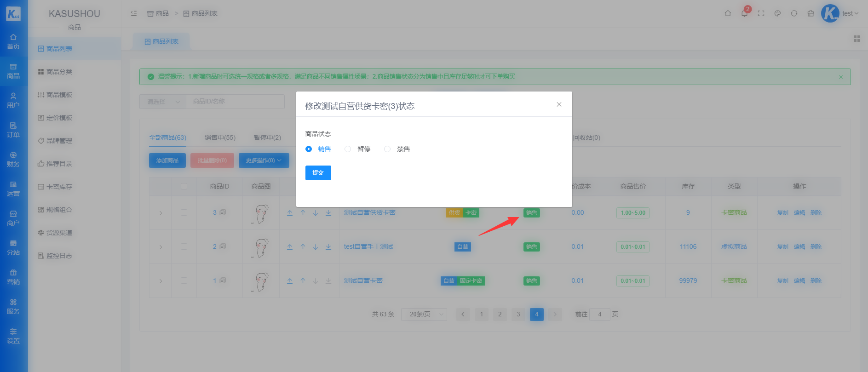Screen dimensions: 868x372
Task: Switch to 回收站(0) tab
Action: [586, 137]
